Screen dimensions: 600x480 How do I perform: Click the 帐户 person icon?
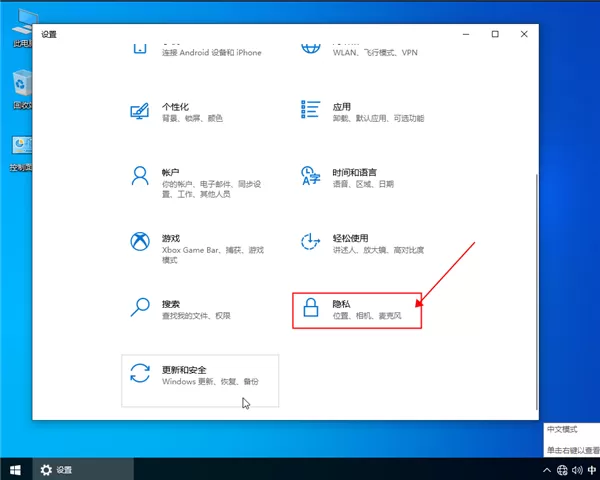[140, 176]
